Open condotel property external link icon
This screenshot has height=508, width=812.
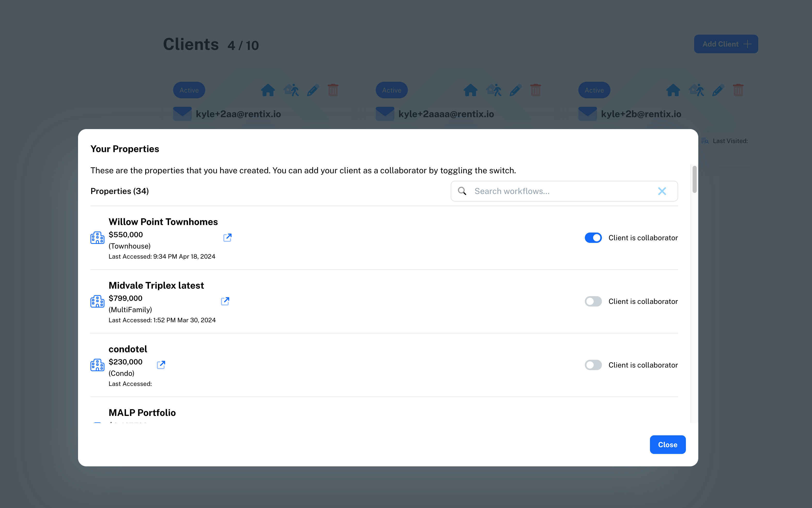pyautogui.click(x=161, y=364)
